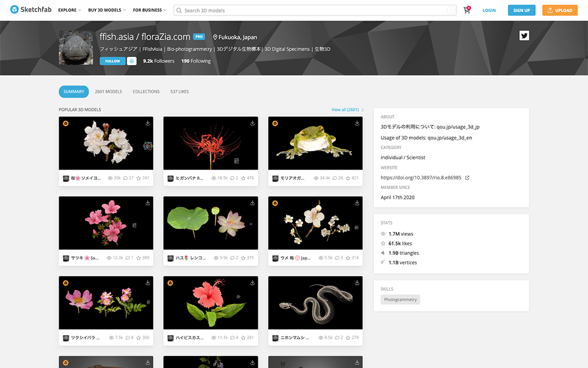Expand the For Business menu
The height and width of the screenshot is (368, 588).
[x=149, y=10]
